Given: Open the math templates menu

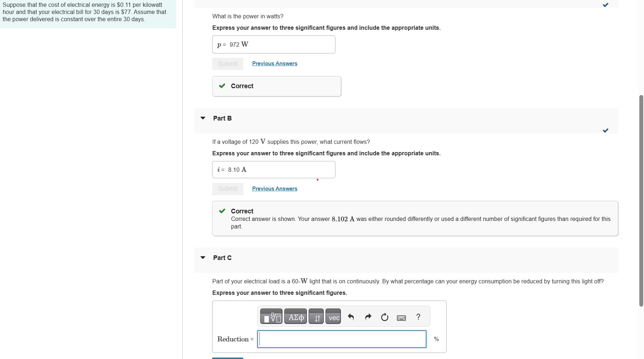Looking at the screenshot, I should pyautogui.click(x=271, y=316).
